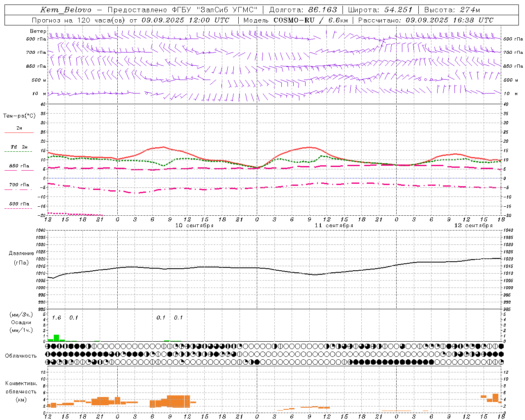Viewport: 525px width, 420px height.
Task: Select the "Прогноз на 120 часа(ов)" text
Action: pos(79,20)
